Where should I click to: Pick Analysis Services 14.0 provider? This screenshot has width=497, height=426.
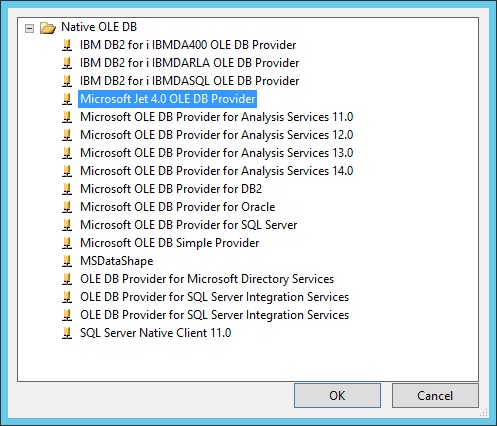pos(216,171)
